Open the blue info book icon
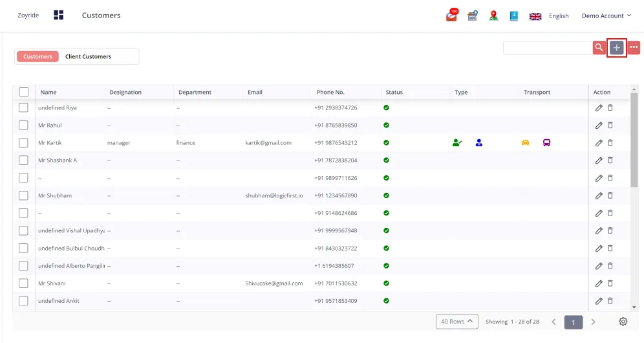644x343 pixels. point(514,16)
